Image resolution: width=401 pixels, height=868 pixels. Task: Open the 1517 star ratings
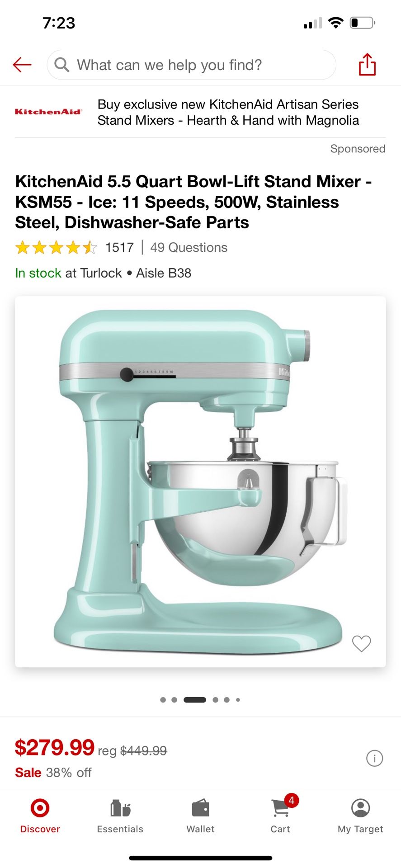(x=75, y=248)
